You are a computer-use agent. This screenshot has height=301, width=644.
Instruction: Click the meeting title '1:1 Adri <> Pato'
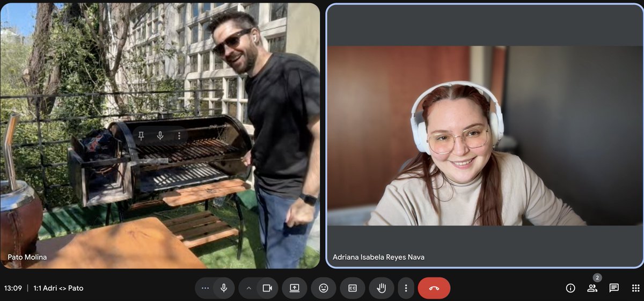click(58, 288)
